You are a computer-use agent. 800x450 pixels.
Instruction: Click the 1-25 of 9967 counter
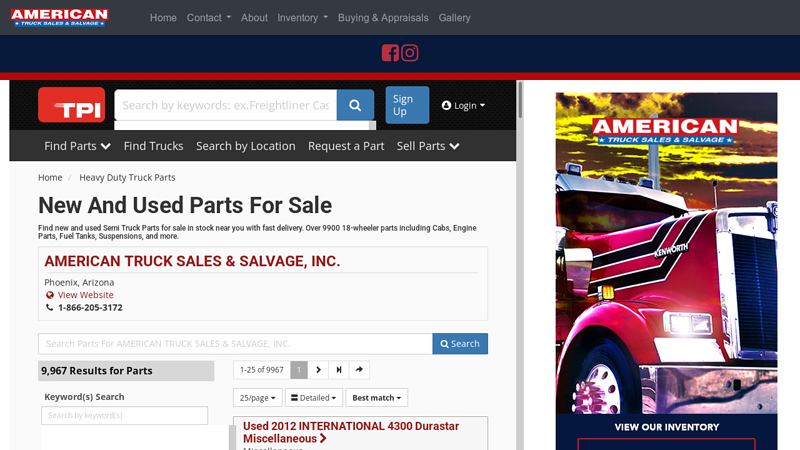pos(262,370)
